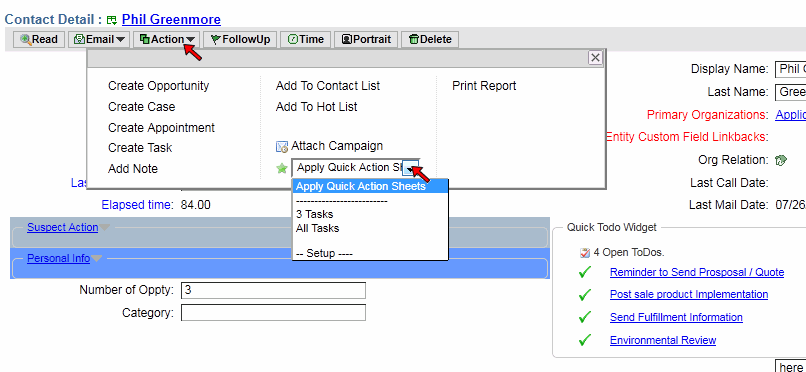The width and height of the screenshot is (806, 372).
Task: Open the Email dropdown button
Action: click(x=99, y=40)
